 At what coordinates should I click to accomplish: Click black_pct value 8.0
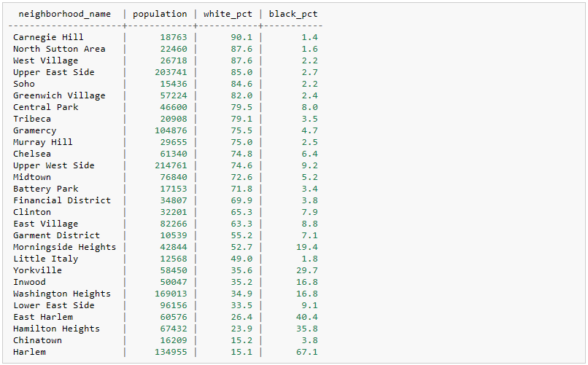pos(310,106)
